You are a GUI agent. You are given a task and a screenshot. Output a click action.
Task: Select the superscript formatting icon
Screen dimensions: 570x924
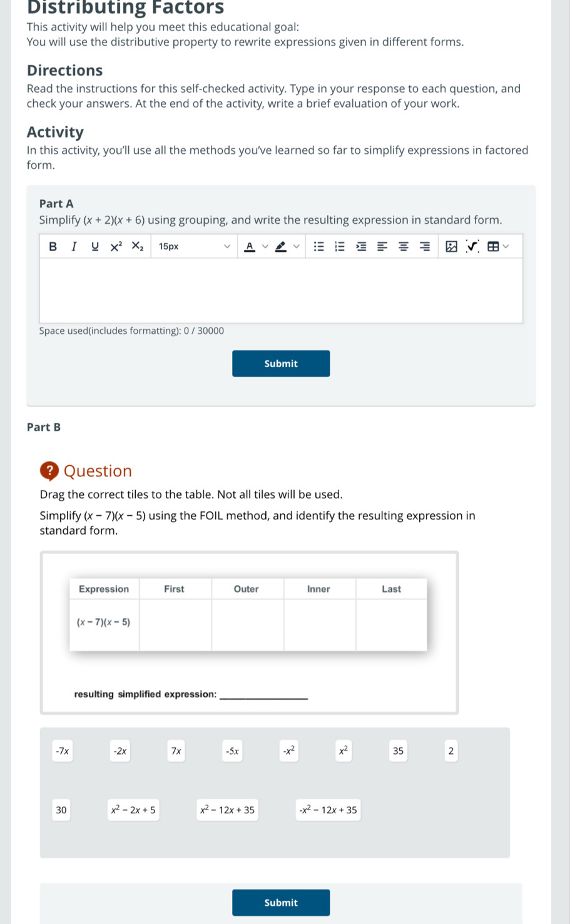(x=115, y=246)
